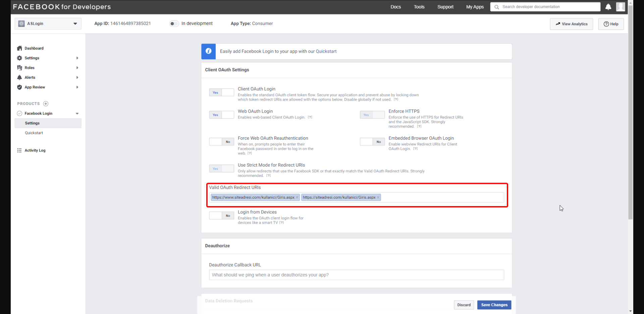Click the Help button
This screenshot has width=644, height=314.
(x=611, y=24)
